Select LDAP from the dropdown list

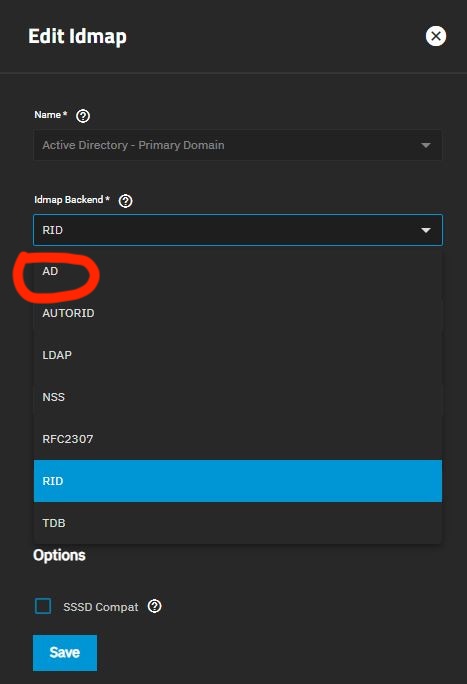click(238, 355)
